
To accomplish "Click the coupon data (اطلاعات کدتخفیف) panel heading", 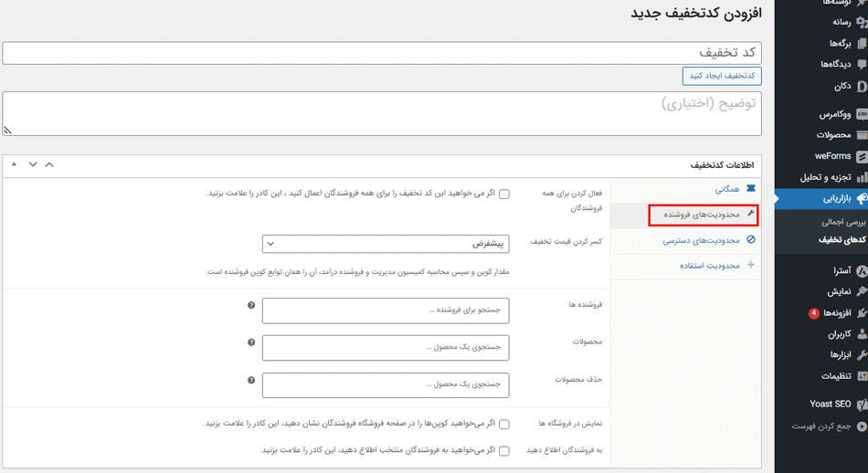I will click(x=722, y=165).
